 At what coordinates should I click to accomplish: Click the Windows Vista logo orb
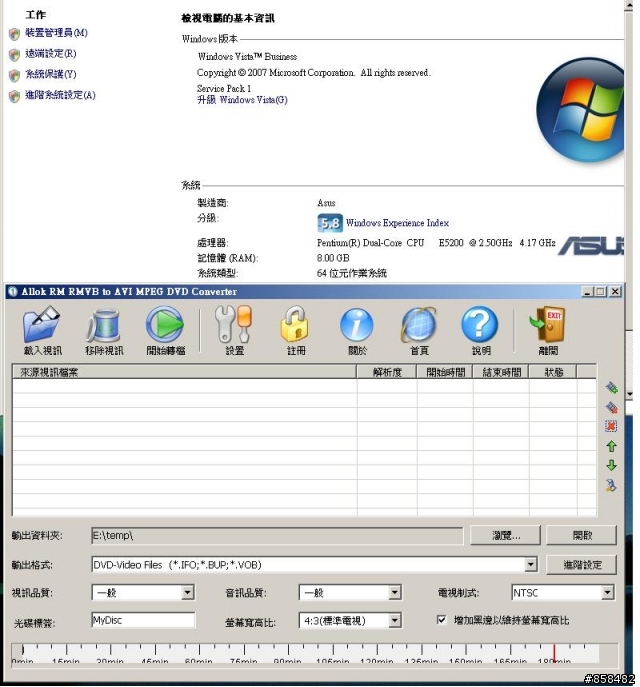(580, 110)
